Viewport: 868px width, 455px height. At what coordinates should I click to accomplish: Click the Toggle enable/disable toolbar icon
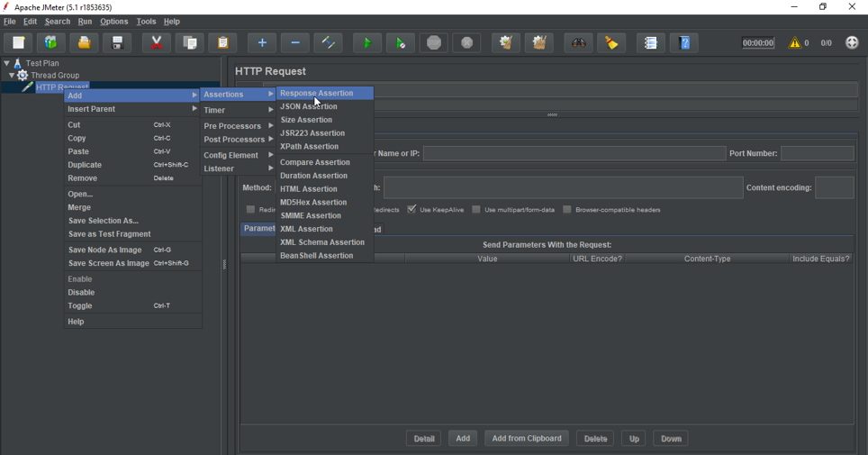329,42
